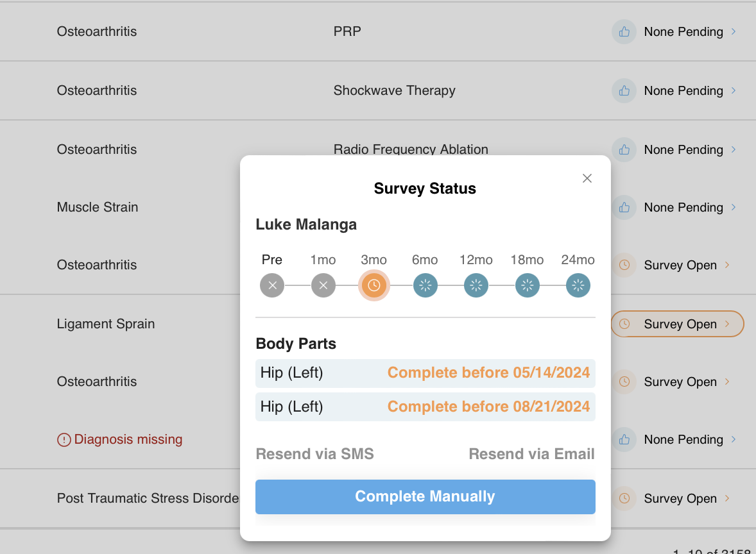The height and width of the screenshot is (554, 756).
Task: Click Resend via Email
Action: [x=531, y=455]
